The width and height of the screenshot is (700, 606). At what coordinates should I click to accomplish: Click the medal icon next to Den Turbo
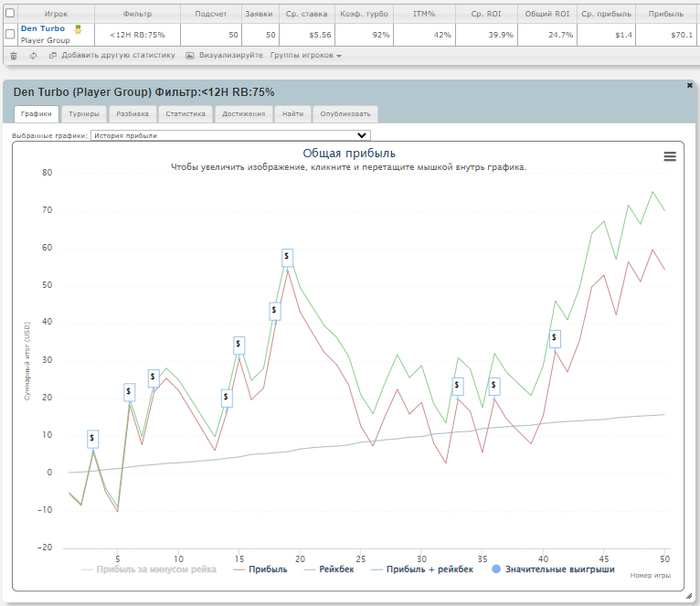[78, 29]
